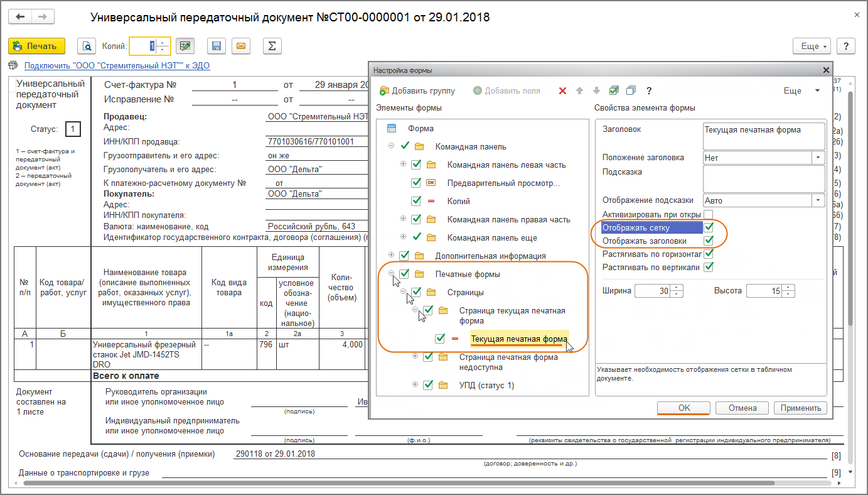This screenshot has width=868, height=495.
Task: Open the Еще menu in settings dialog
Action: point(801,90)
